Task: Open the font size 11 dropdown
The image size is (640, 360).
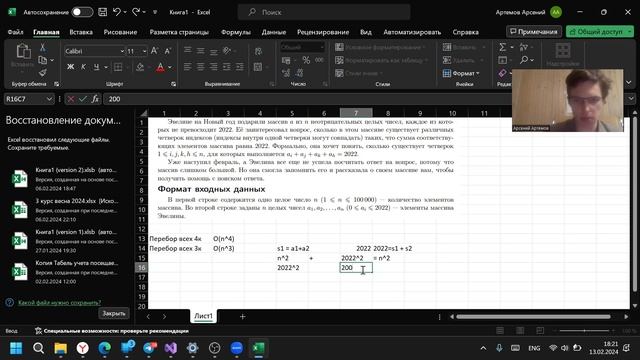Action: pyautogui.click(x=144, y=51)
